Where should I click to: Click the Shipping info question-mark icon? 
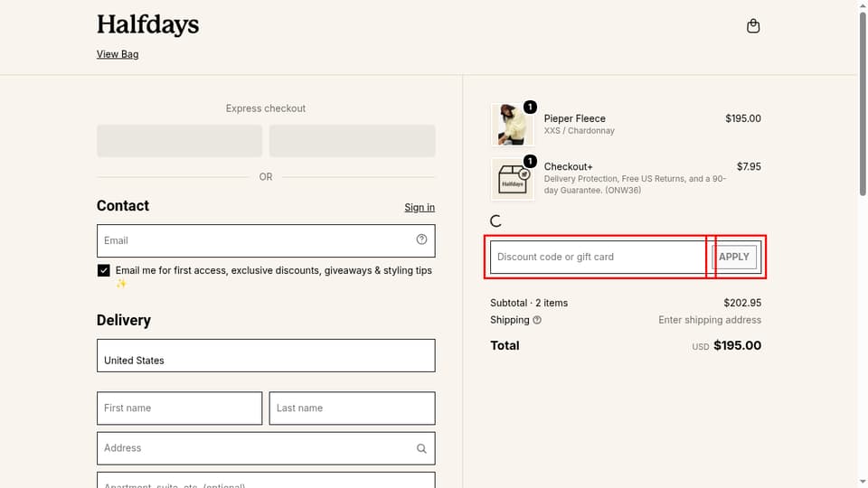point(537,320)
